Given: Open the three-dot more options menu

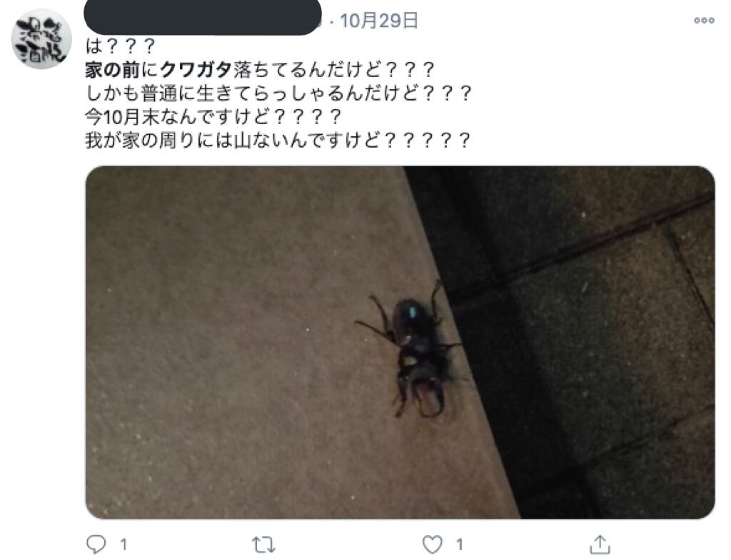Looking at the screenshot, I should coord(704,21).
